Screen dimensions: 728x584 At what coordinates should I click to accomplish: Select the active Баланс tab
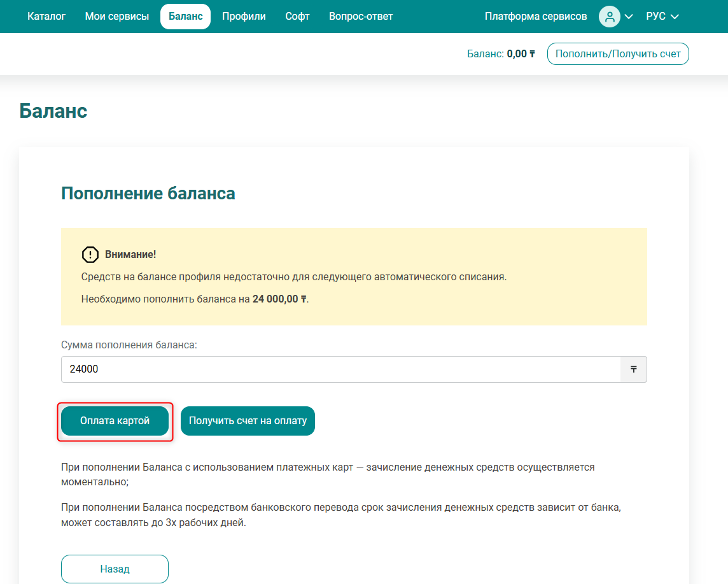click(x=185, y=17)
